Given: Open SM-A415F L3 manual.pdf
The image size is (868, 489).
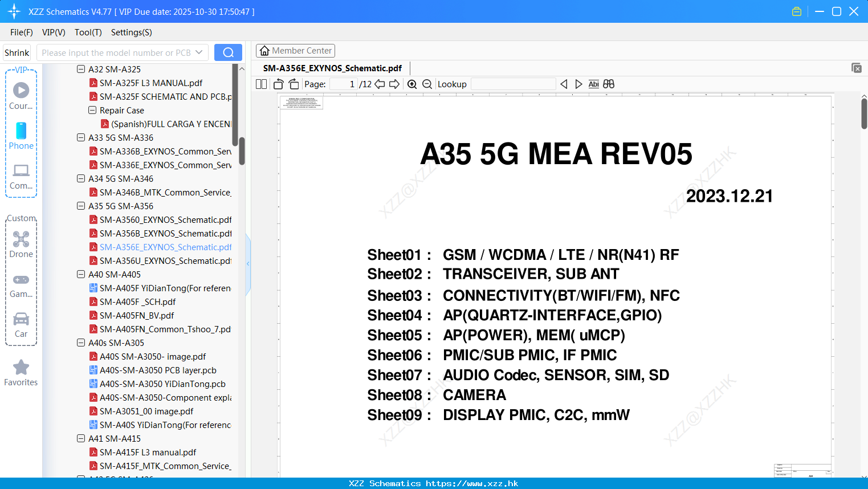Looking at the screenshot, I should 148,452.
